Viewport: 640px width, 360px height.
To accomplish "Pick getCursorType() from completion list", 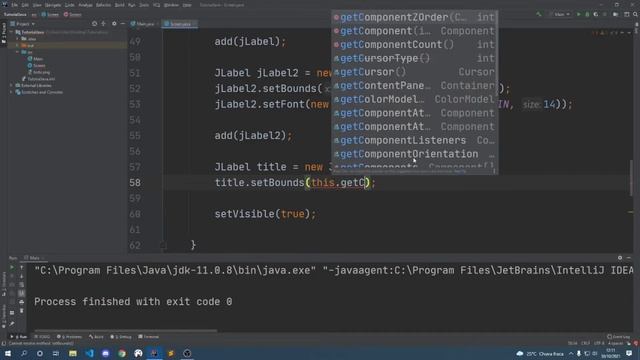I will point(414,58).
